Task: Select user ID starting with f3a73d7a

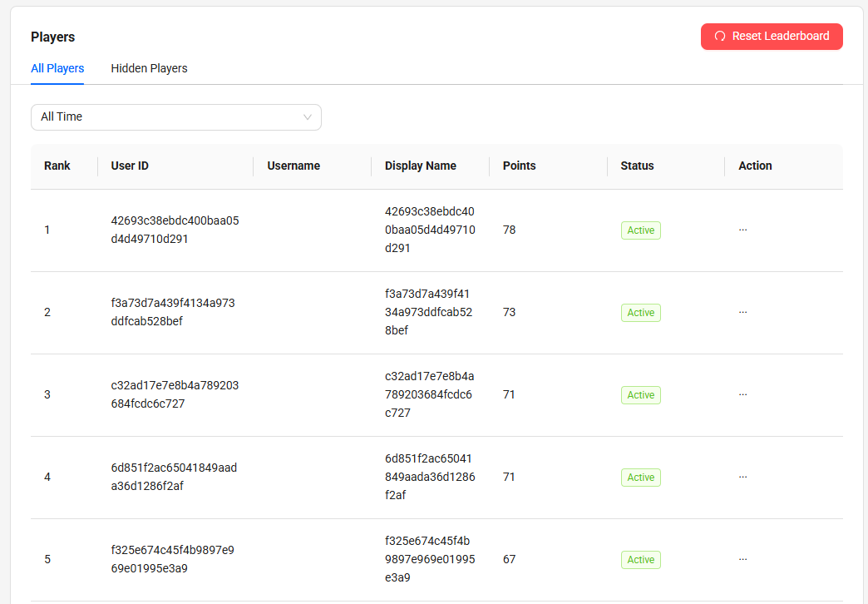Action: [x=173, y=313]
